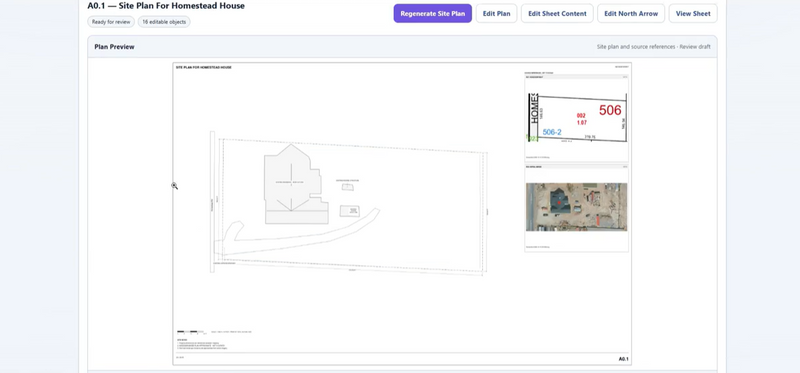Click 'Site plan and source references - Review draft' text
The width and height of the screenshot is (800, 373).
tap(654, 47)
